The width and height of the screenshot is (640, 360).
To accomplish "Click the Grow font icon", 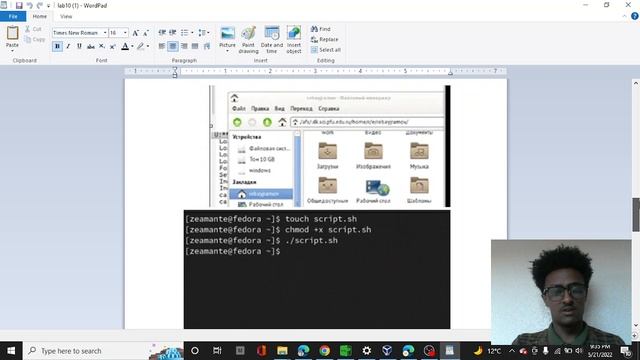I will [136, 33].
